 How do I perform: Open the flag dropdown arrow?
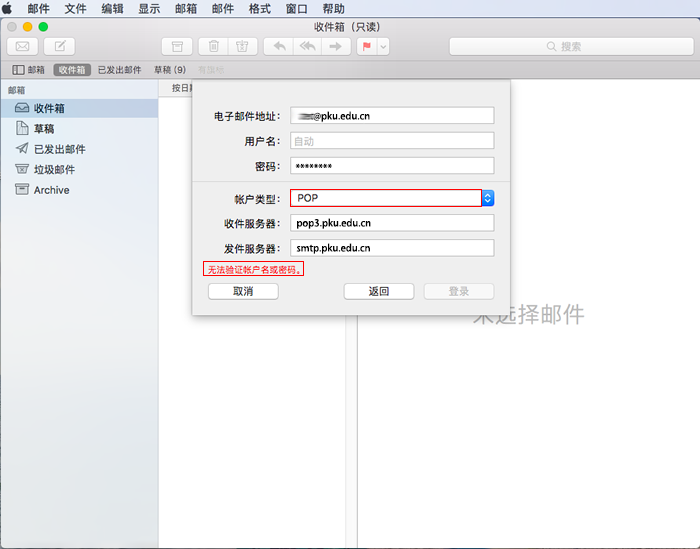[x=383, y=46]
